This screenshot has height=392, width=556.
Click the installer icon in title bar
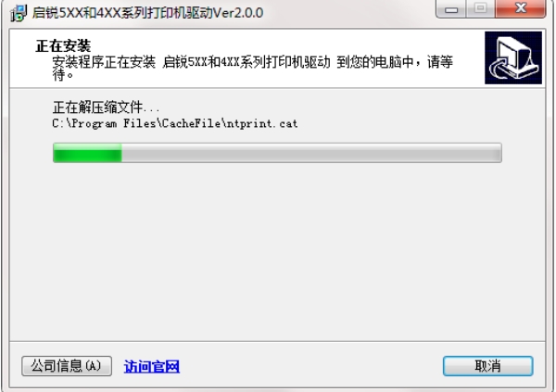pos(19,13)
